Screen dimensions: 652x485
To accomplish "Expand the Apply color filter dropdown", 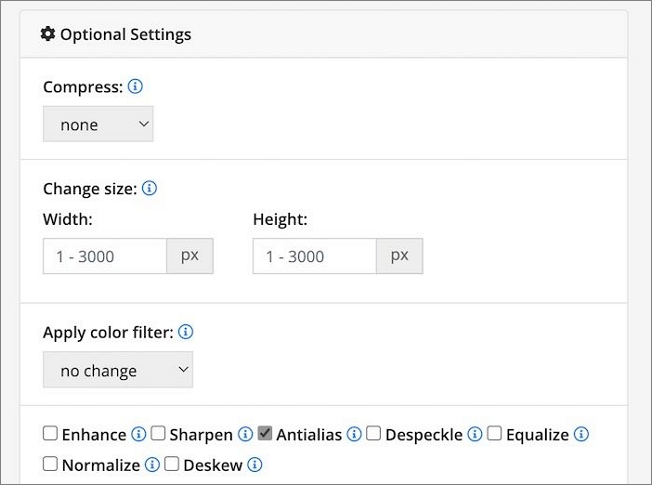I will (x=118, y=370).
